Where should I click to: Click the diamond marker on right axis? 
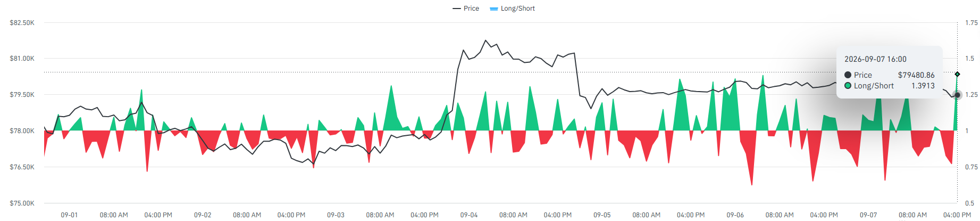click(957, 74)
